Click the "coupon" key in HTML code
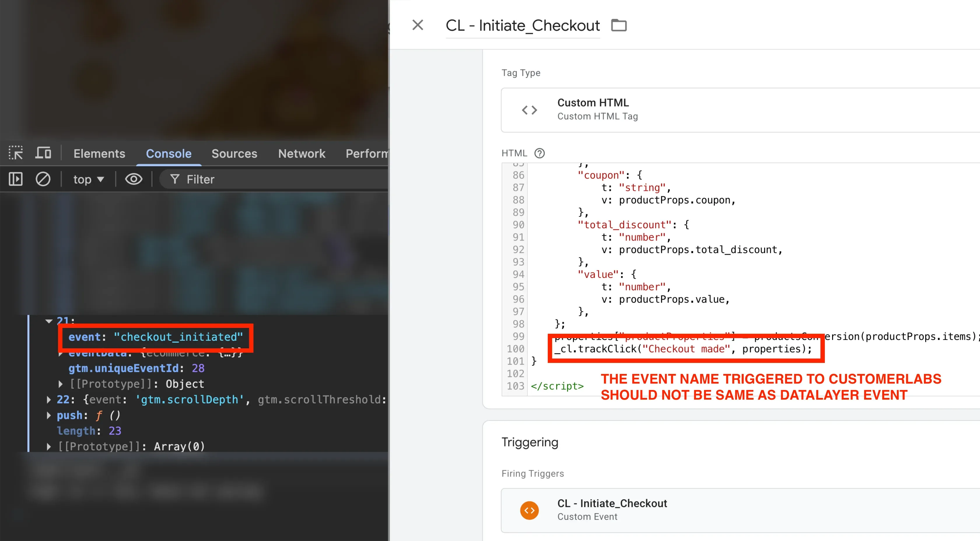980x541 pixels. pyautogui.click(x=601, y=175)
